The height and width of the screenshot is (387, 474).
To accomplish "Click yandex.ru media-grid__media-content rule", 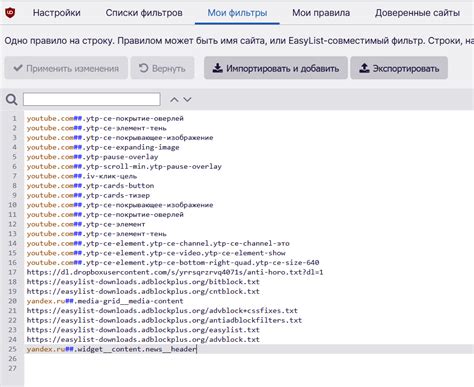I will coord(105,301).
